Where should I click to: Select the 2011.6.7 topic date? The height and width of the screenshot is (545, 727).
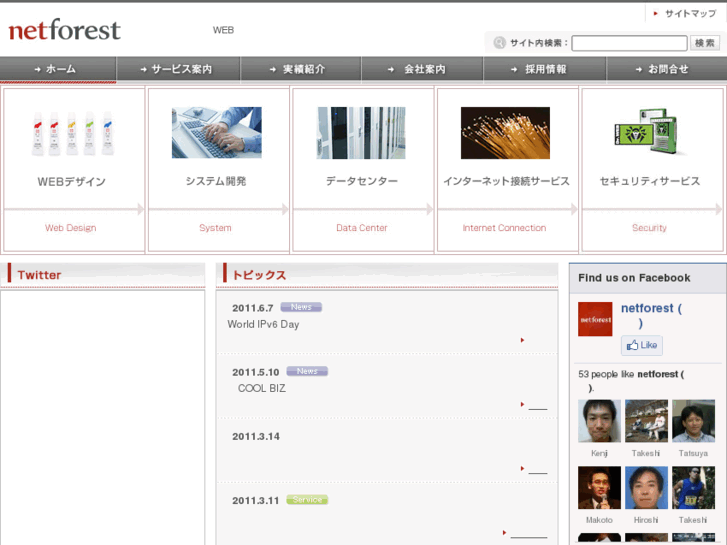coord(253,308)
